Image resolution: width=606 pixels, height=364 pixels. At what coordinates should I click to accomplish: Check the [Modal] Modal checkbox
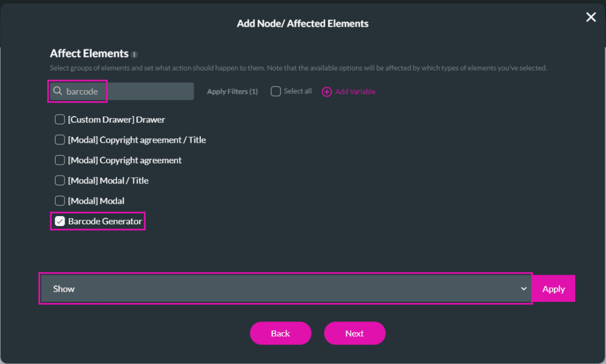click(x=59, y=201)
